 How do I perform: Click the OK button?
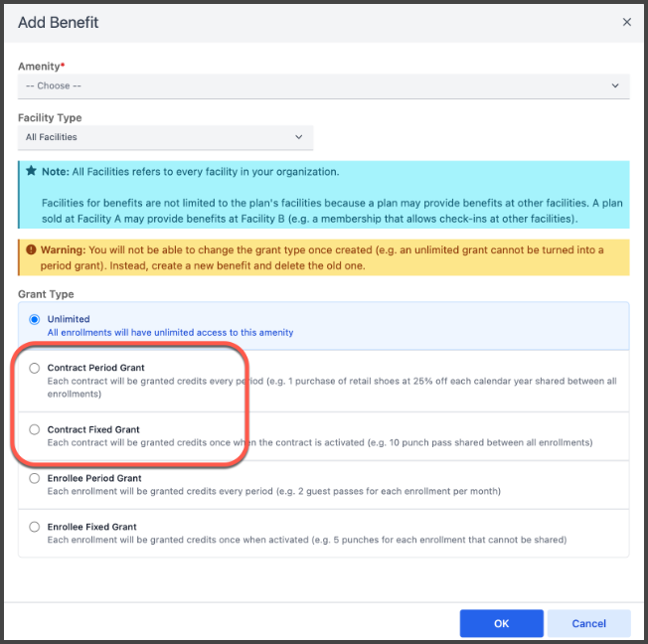click(501, 623)
